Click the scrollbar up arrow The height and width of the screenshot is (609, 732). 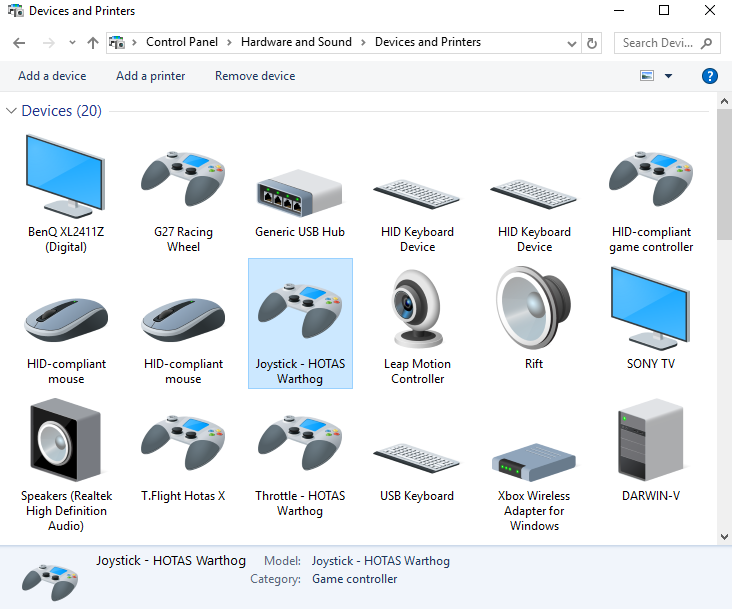click(x=724, y=101)
